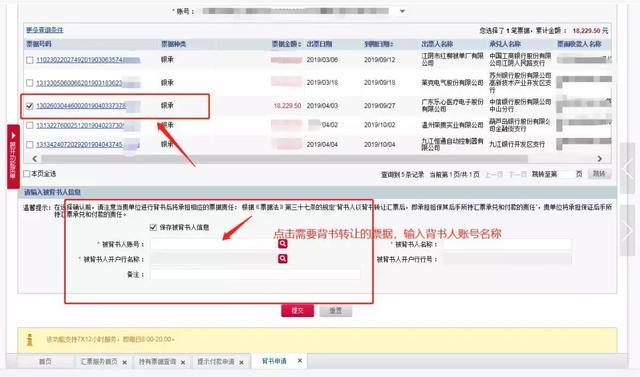The image size is (640, 377).
Task: Click the search icon beside 被背书人开户行名称
Action: coord(282,259)
